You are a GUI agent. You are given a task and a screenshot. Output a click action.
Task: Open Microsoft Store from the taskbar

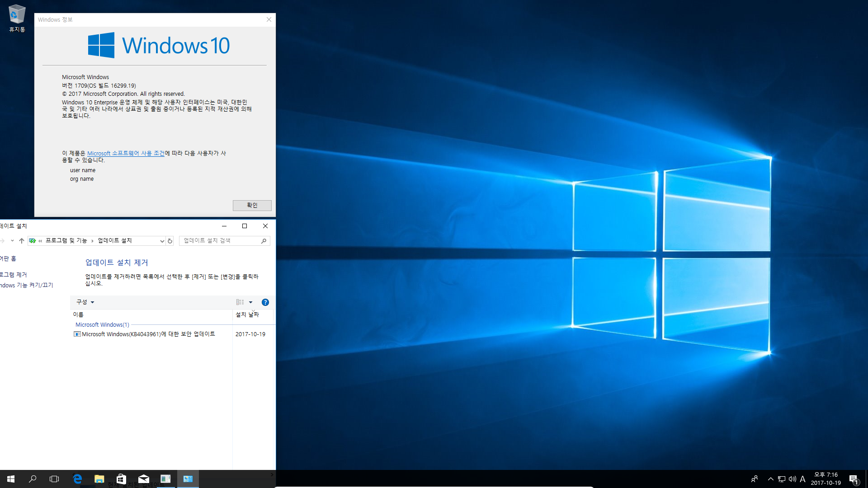tap(121, 479)
